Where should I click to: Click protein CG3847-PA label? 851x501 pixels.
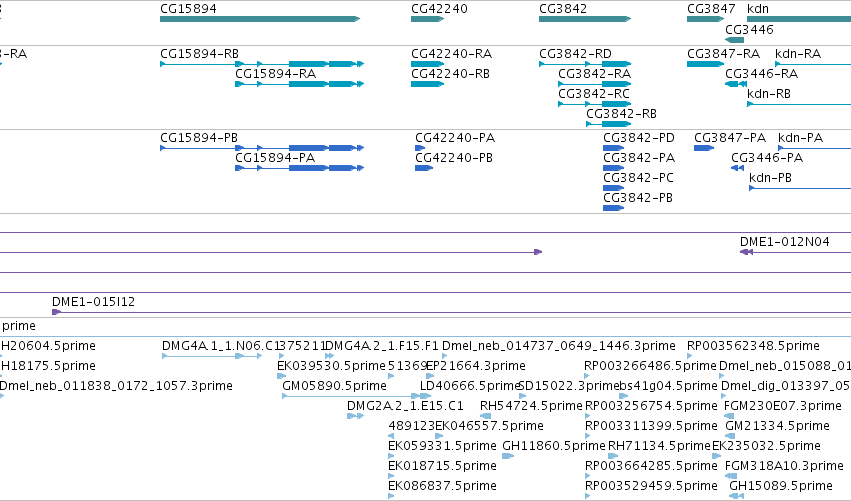pos(730,138)
